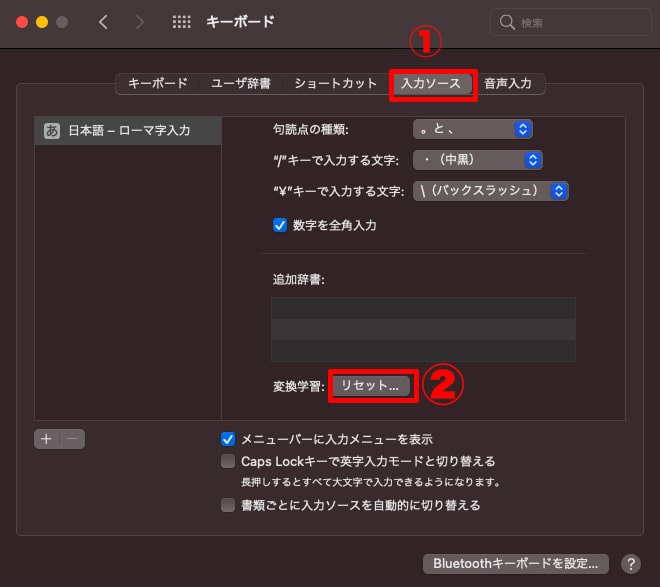Switch to the ショートカット tab
This screenshot has height=587, width=660.
point(335,83)
